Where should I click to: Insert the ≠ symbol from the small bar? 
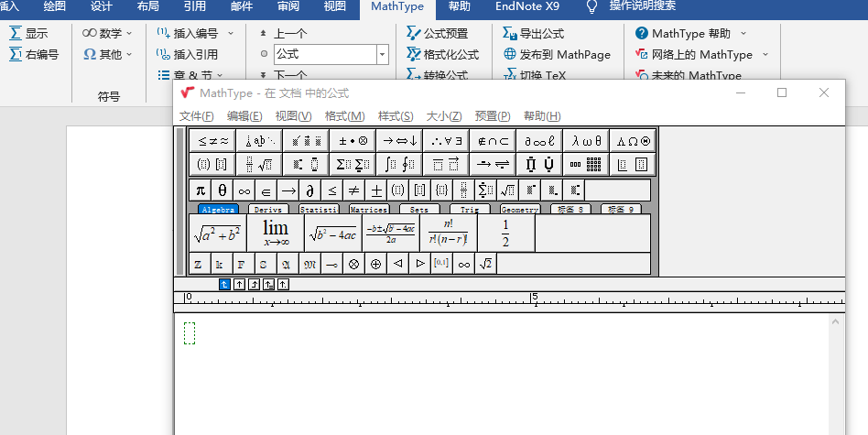point(353,190)
